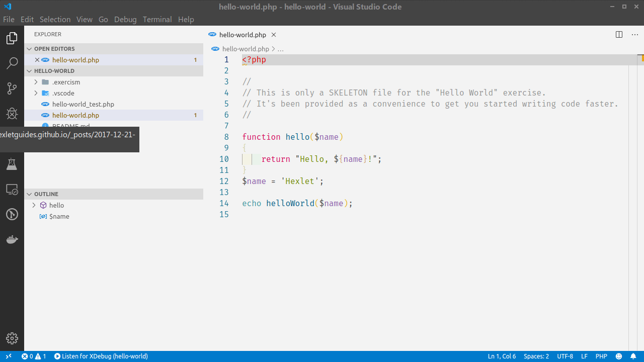Toggle the split editor layout
This screenshot has width=644, height=362.
click(x=618, y=34)
